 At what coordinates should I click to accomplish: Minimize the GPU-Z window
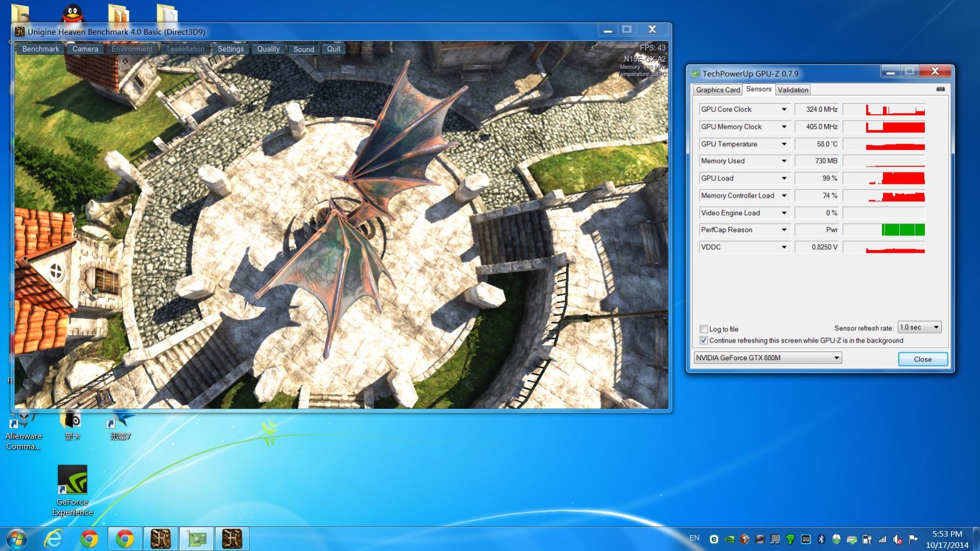[x=891, y=71]
